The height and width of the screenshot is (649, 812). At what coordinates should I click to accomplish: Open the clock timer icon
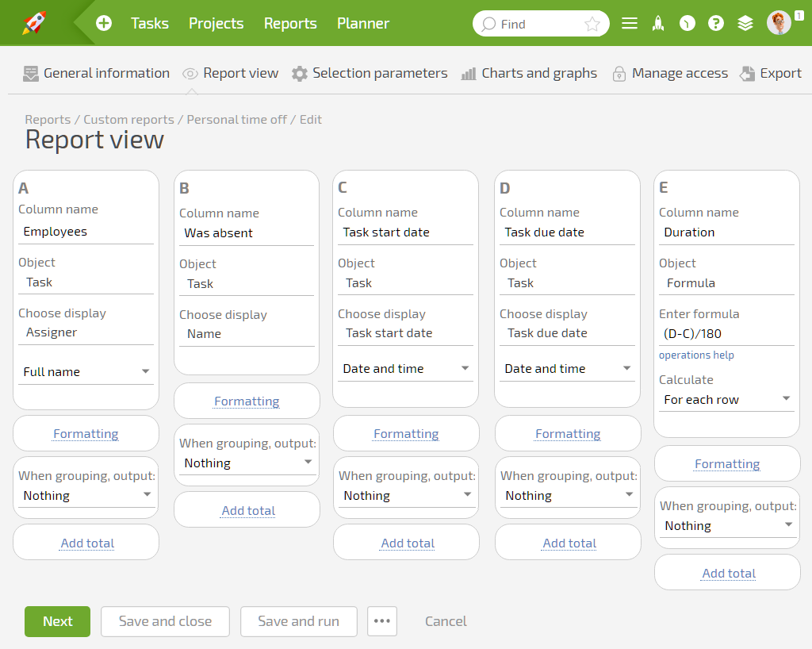tap(688, 23)
